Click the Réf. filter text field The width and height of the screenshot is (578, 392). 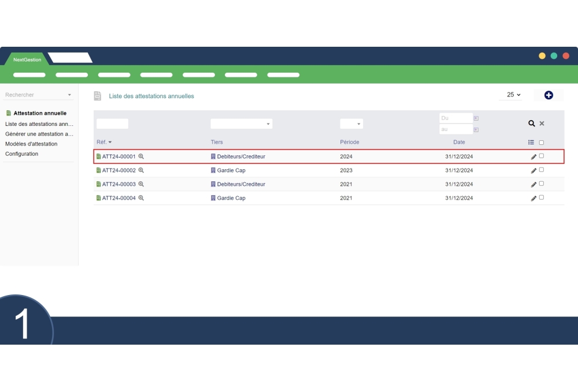(112, 124)
